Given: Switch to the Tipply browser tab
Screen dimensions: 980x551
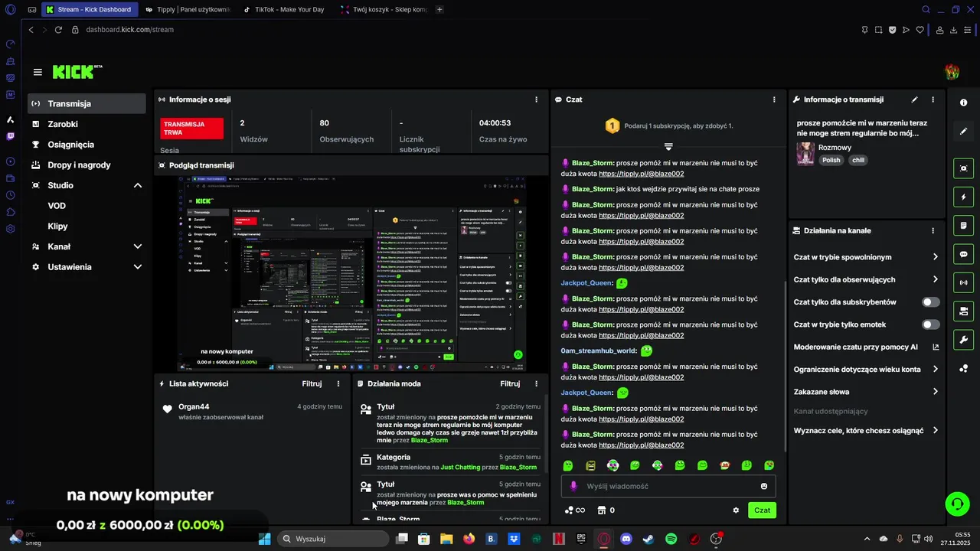Looking at the screenshot, I should [x=188, y=10].
